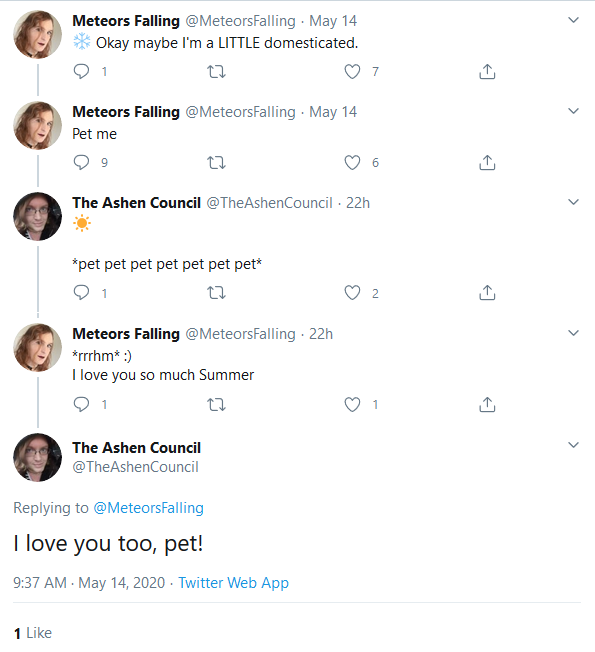View the 1 Like list
Viewport: 595px width, 652px height.
(33, 633)
